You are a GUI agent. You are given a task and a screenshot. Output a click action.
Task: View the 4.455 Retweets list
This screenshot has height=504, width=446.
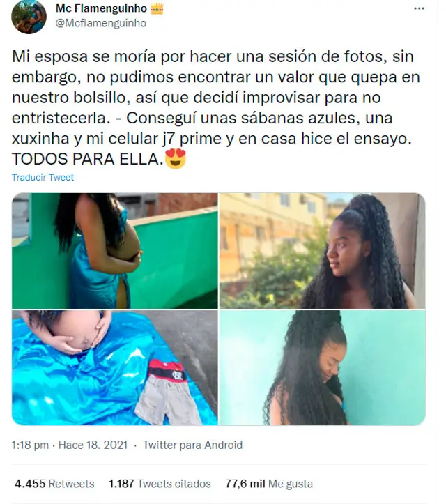point(54,484)
